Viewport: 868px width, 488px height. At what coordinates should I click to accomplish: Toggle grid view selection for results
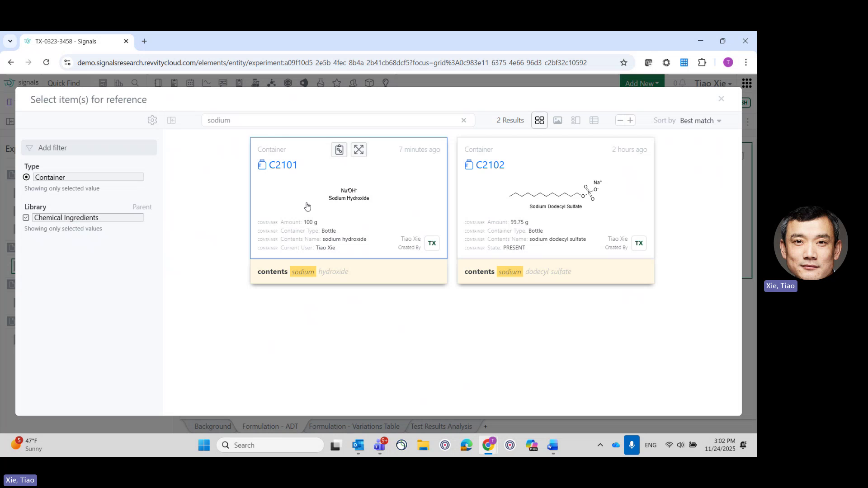tap(539, 120)
